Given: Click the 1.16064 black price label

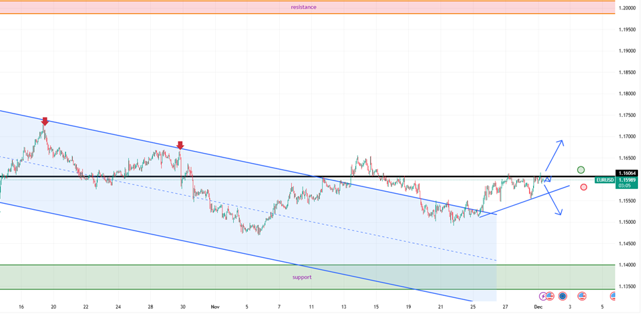Looking at the screenshot, I should pos(627,173).
